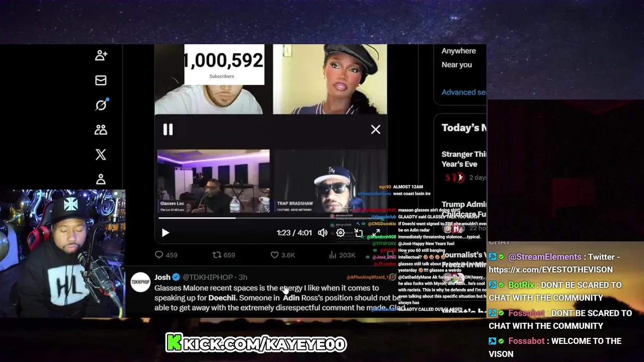Select the Near you location filter
Viewport: 644px width, 362px height.
point(456,64)
